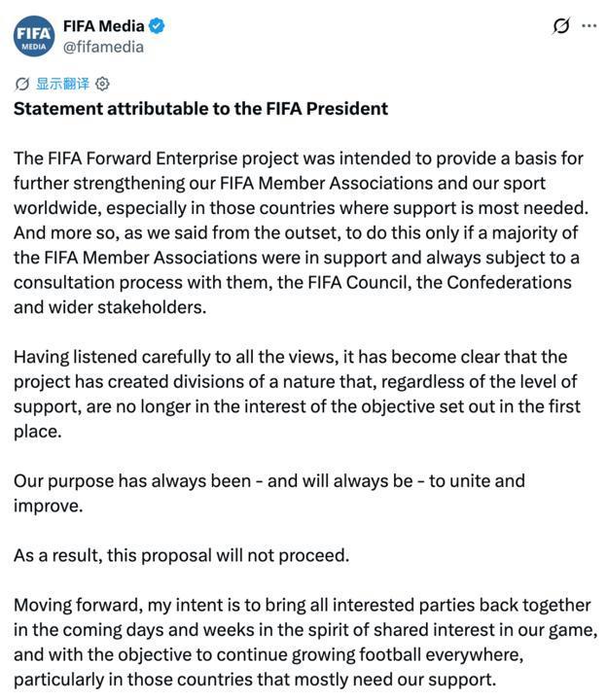Click the bold 'Statement attributable to the FIFA President' heading

click(x=200, y=109)
